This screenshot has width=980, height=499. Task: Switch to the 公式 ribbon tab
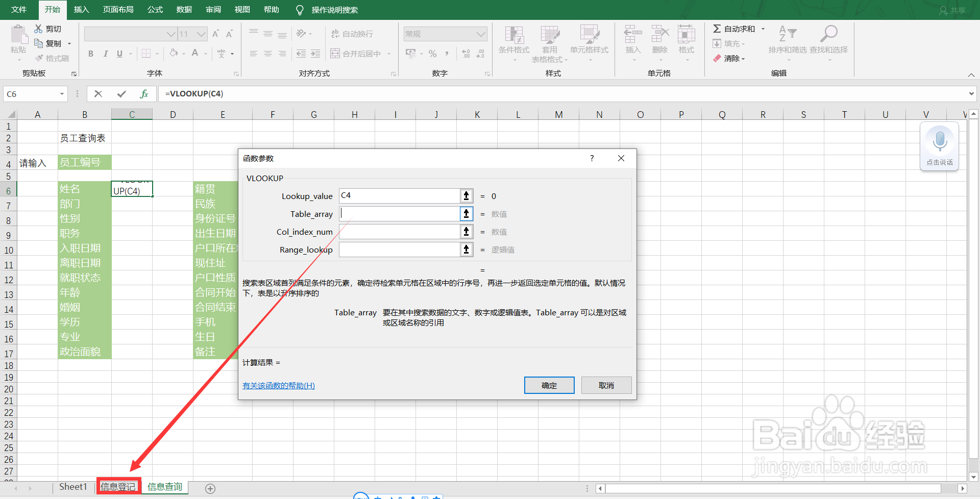pos(155,9)
